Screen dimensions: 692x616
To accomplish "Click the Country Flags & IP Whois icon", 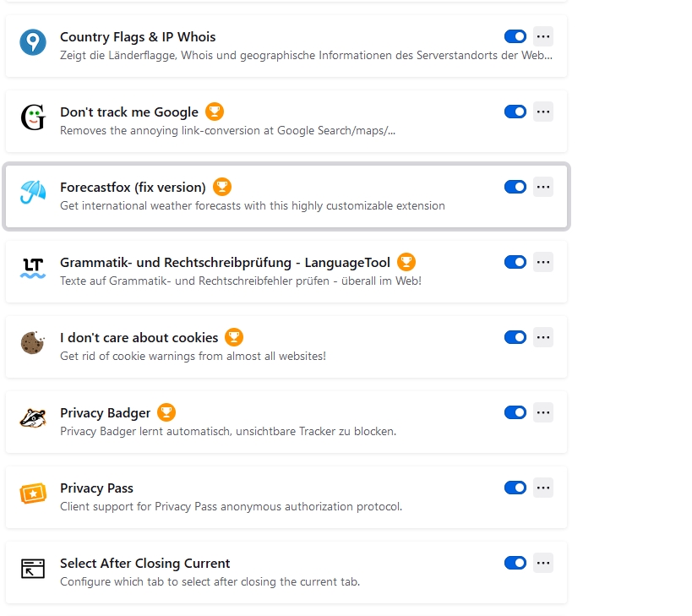I will [x=33, y=42].
